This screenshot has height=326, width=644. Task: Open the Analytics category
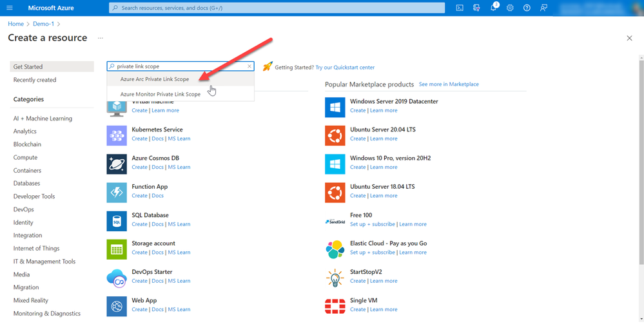coord(25,131)
